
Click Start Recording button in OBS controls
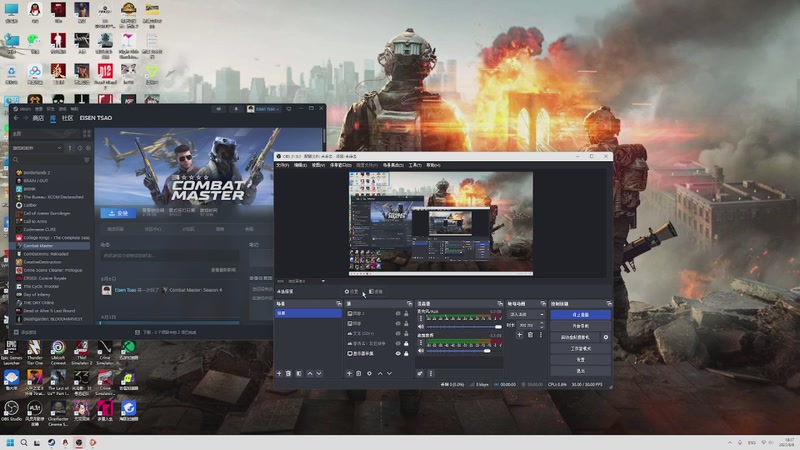[x=581, y=326]
